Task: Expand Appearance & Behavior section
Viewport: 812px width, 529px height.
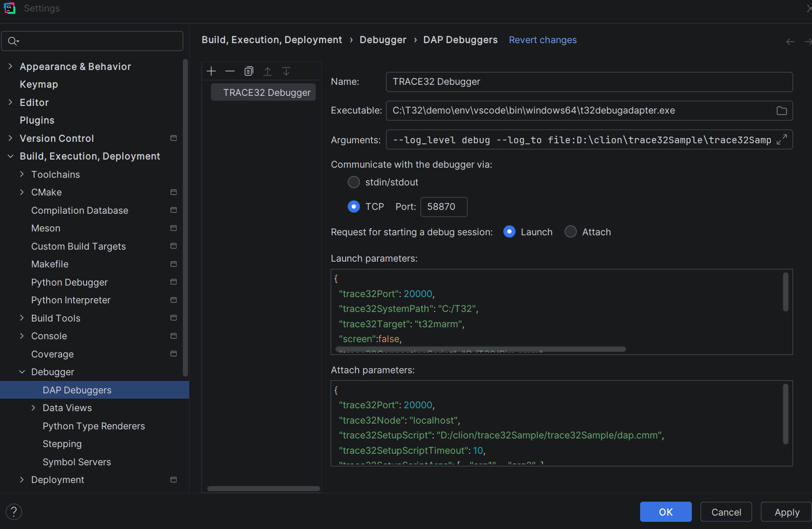Action: [10, 66]
